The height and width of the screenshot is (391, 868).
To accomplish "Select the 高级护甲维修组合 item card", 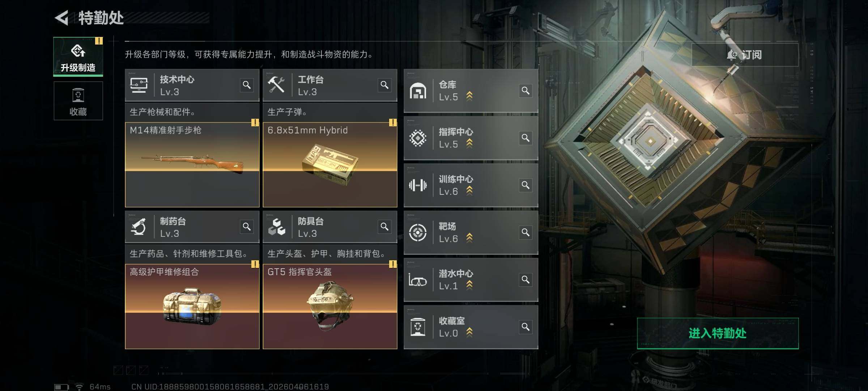I will (192, 306).
